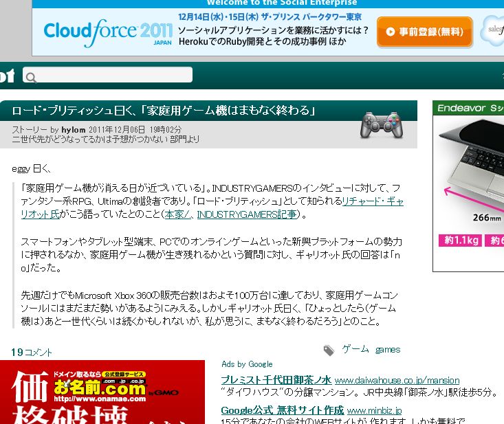Open the Google公式 無料サイト作成 ad link
Screen dimensions: 504x424
click(x=282, y=410)
